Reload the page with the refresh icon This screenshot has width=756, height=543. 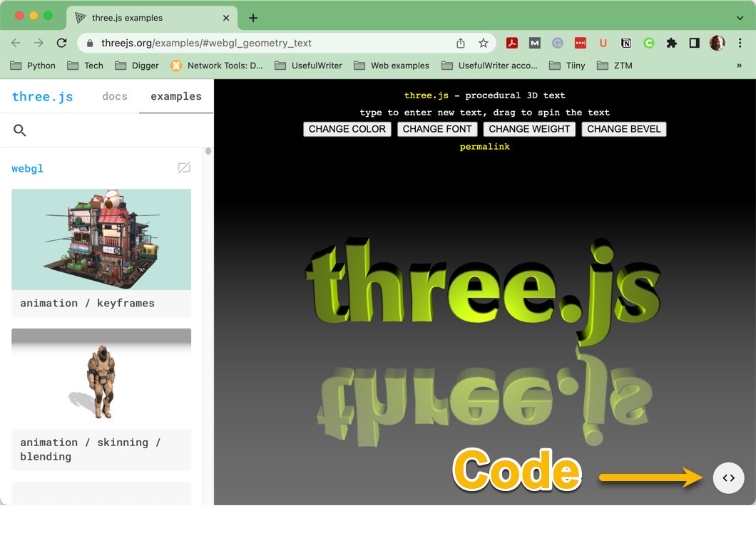click(x=62, y=43)
